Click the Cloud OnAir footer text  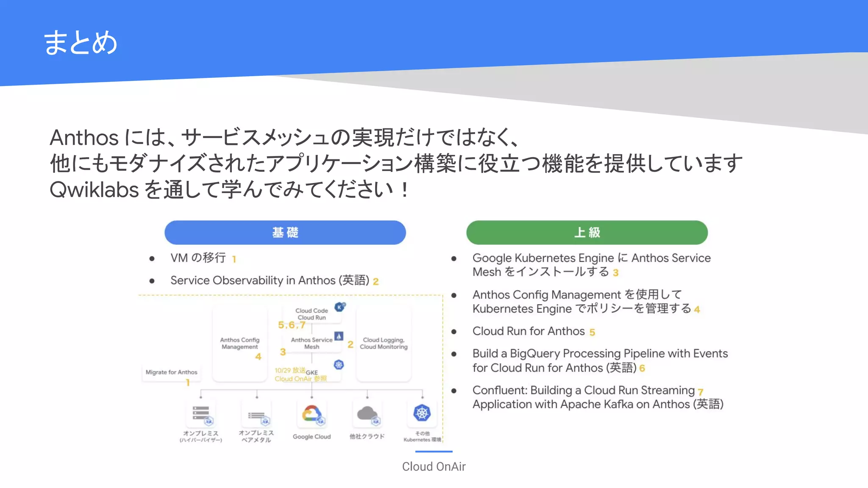point(434,466)
